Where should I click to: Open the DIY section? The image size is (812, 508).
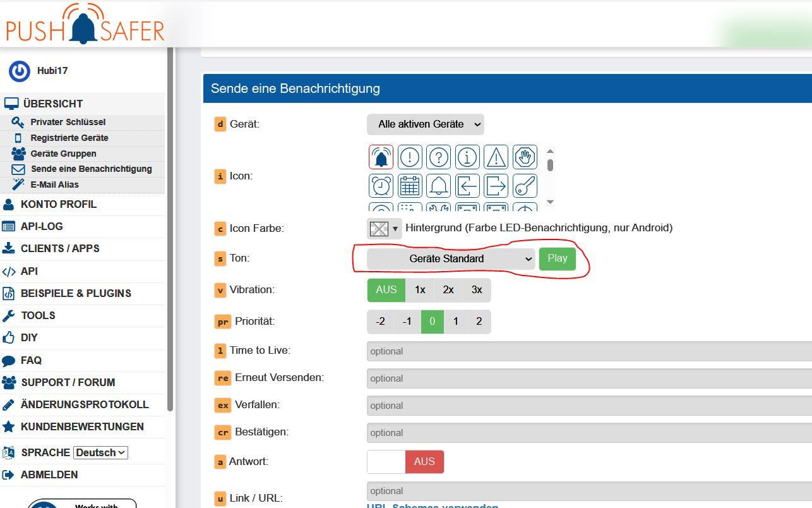(29, 337)
